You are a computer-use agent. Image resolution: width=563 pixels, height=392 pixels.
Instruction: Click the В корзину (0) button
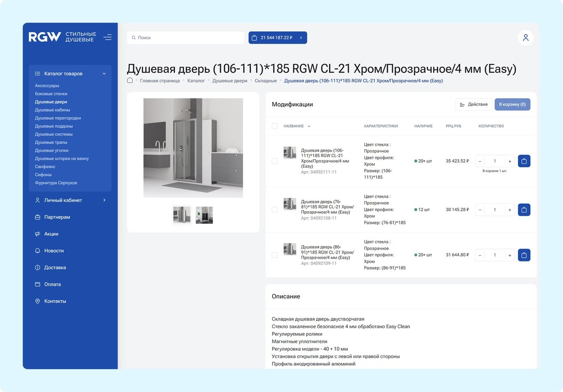point(513,105)
